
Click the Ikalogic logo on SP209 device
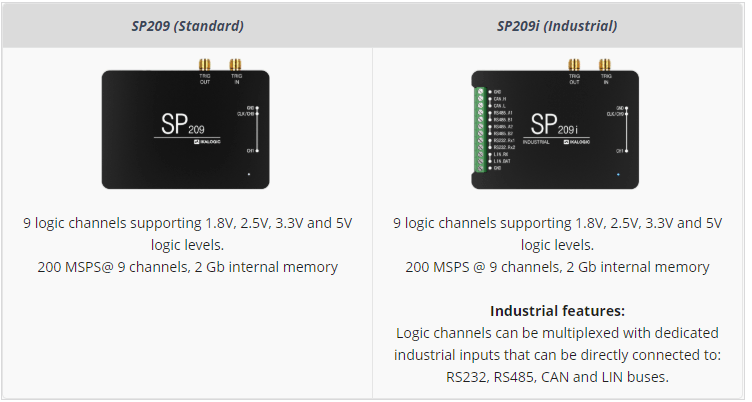coord(206,144)
